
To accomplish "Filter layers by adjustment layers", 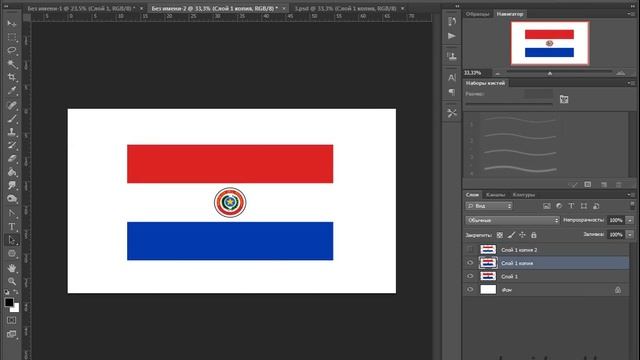I will (x=559, y=206).
